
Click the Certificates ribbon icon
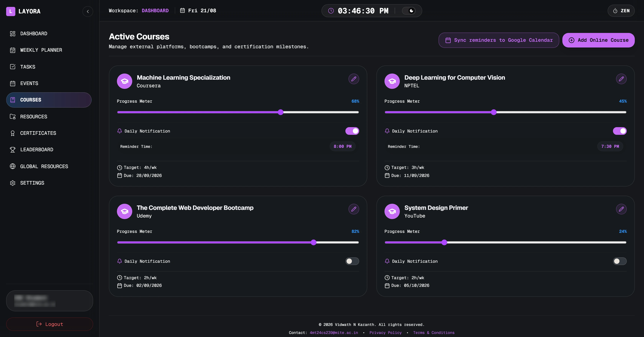pos(12,133)
